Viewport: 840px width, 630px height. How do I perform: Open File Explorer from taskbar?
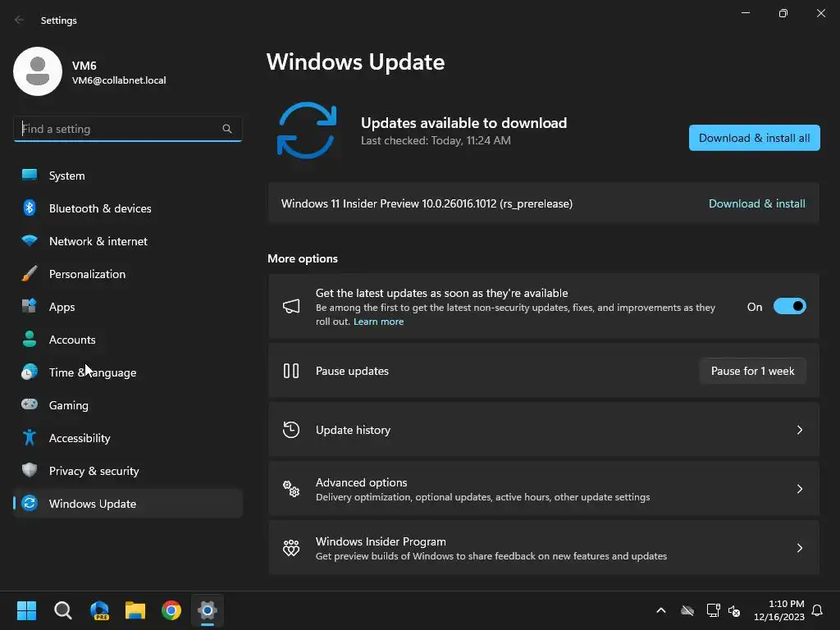(x=135, y=610)
